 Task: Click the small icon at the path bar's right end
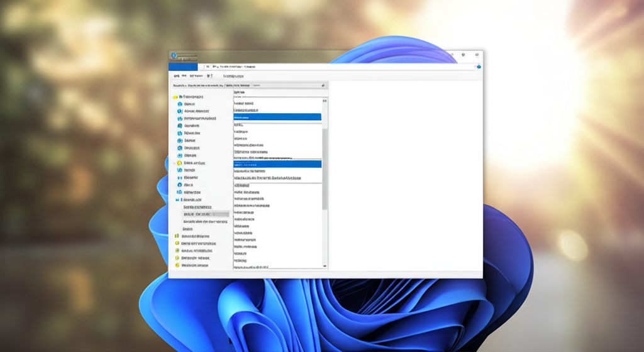pyautogui.click(x=323, y=85)
